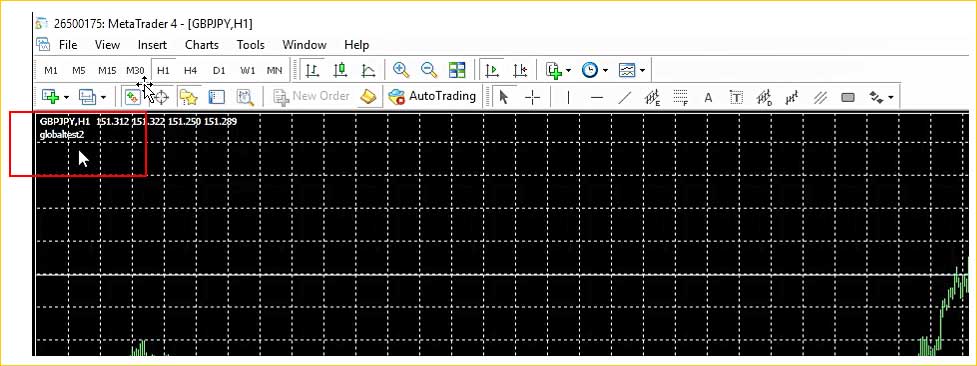977x366 pixels.
Task: Expand the Indicators list dropdown arrow
Action: [568, 71]
